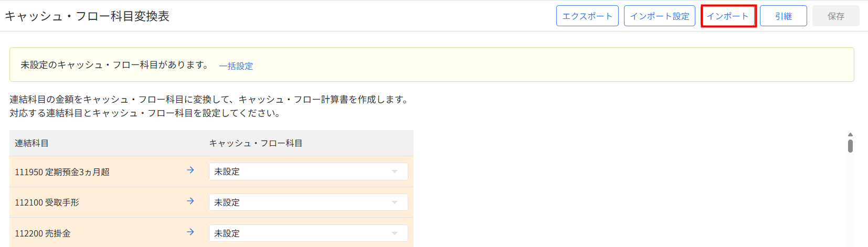
Task: Click arrow icon beside 112100 受取手形
Action: 190,201
